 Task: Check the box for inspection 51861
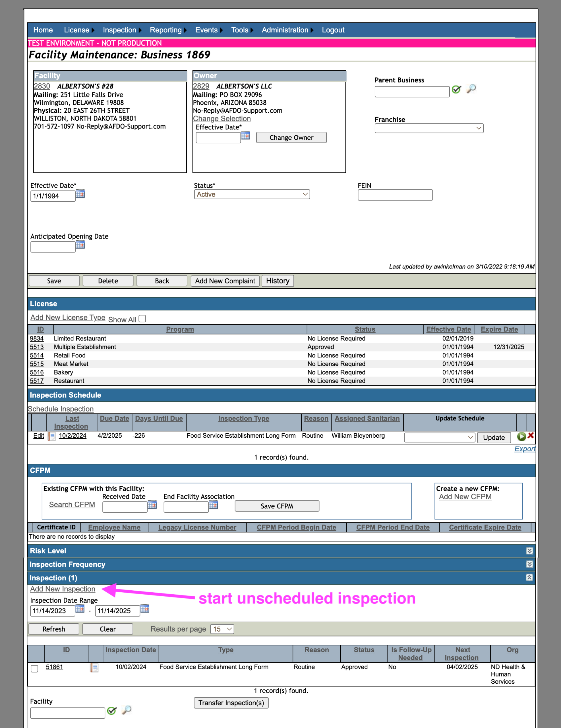(34, 669)
